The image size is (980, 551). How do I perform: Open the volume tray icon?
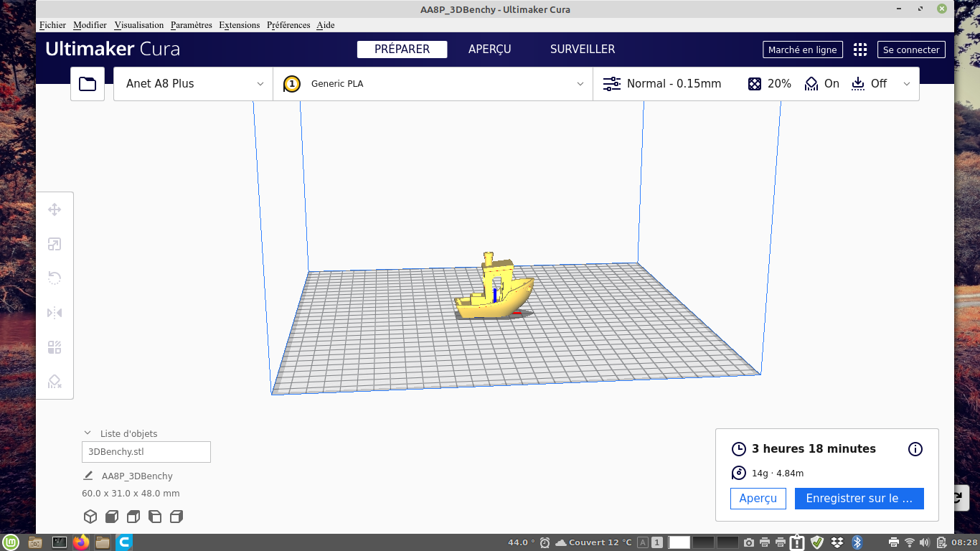pos(925,542)
